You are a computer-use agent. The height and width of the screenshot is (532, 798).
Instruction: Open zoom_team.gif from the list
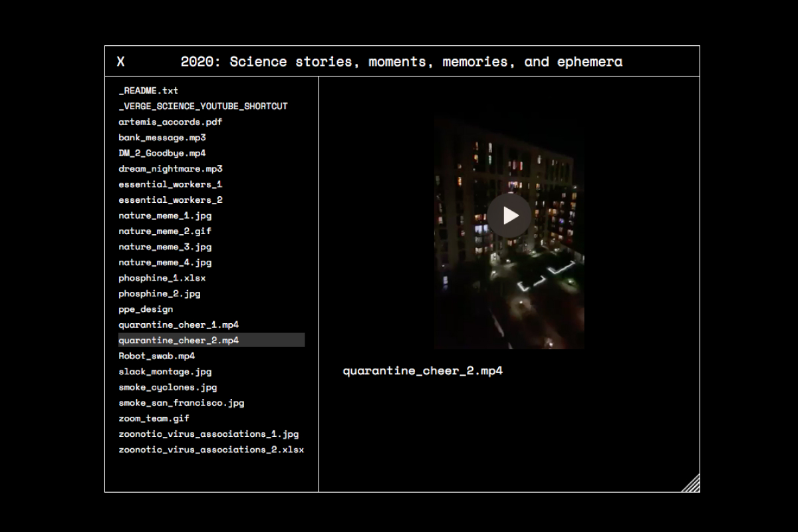coord(154,418)
